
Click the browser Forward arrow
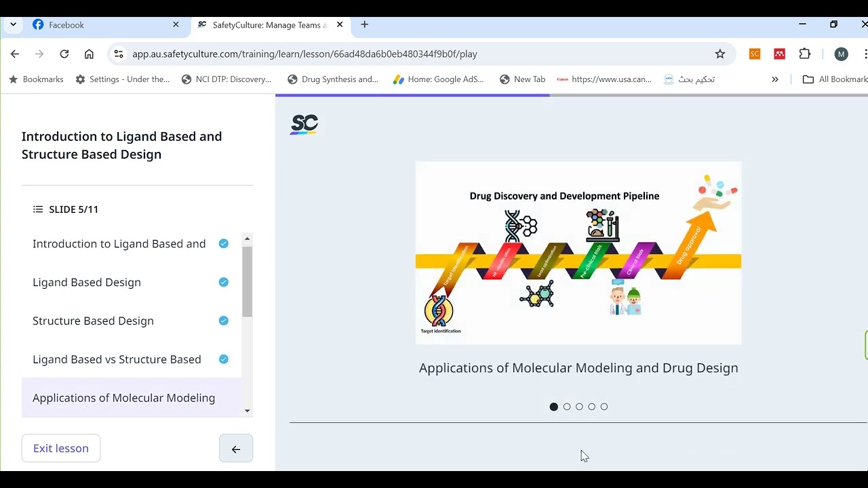pos(39,54)
